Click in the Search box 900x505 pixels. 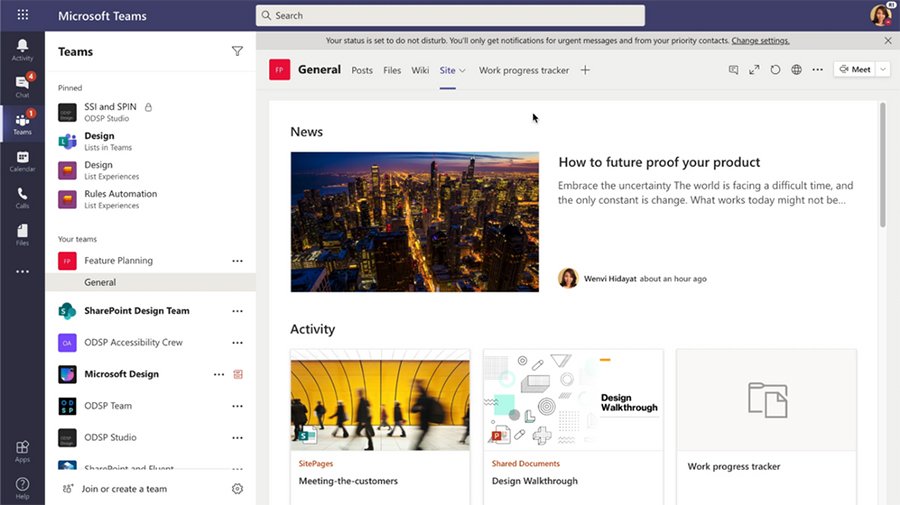[x=450, y=15]
